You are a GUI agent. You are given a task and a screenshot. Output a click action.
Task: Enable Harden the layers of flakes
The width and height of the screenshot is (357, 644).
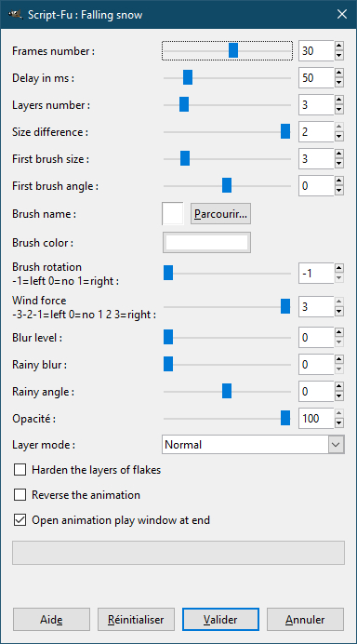[20, 469]
